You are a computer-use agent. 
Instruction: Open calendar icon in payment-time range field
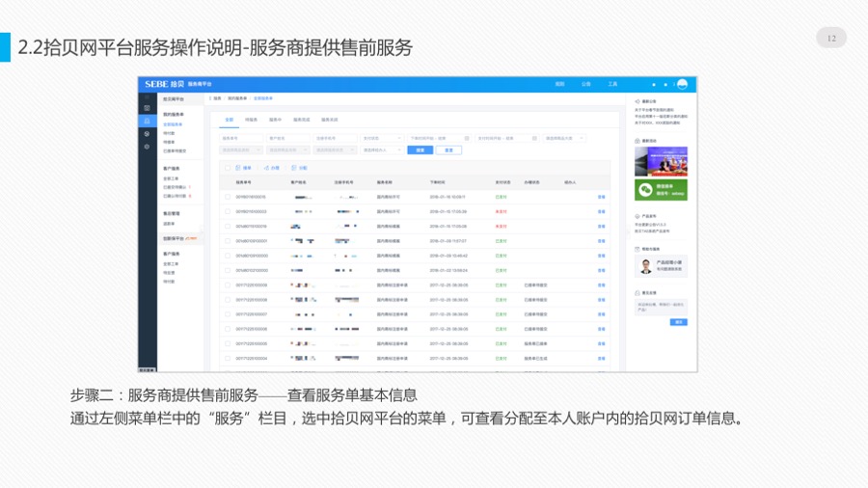tap(534, 138)
